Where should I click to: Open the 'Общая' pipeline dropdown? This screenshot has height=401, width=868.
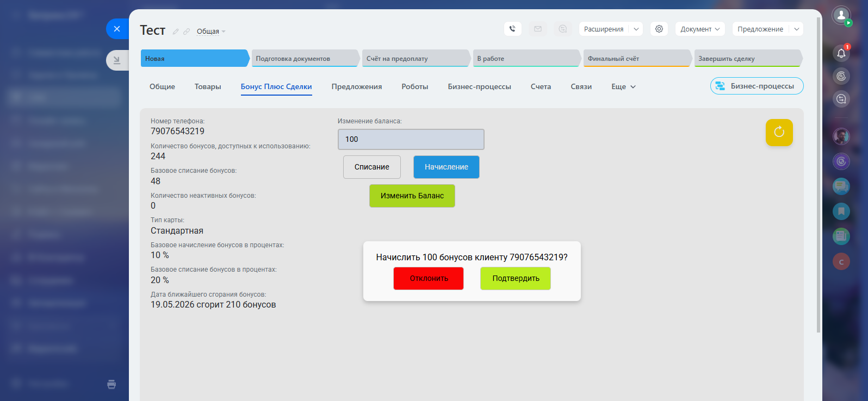click(211, 32)
